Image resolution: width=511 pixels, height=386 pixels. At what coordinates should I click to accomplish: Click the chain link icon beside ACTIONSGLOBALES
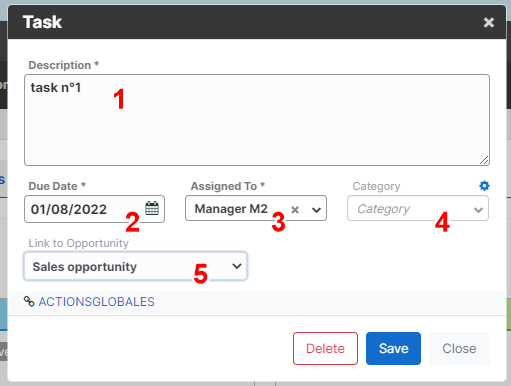tap(29, 301)
